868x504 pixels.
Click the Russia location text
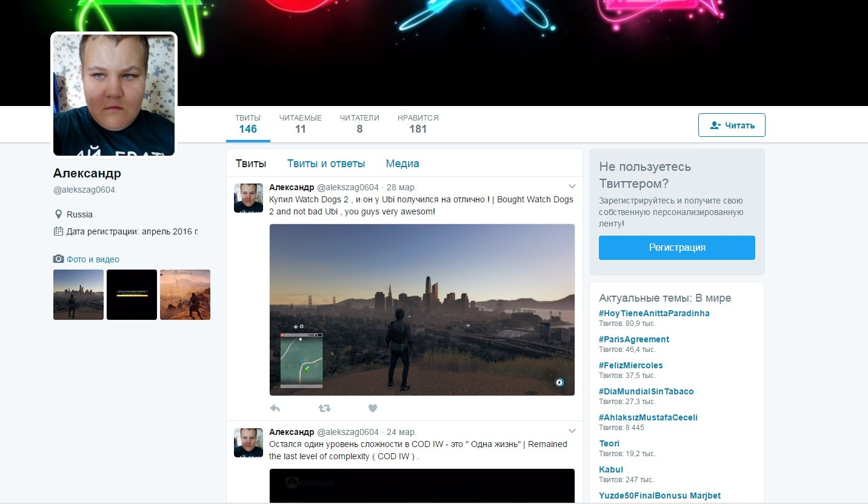click(79, 214)
